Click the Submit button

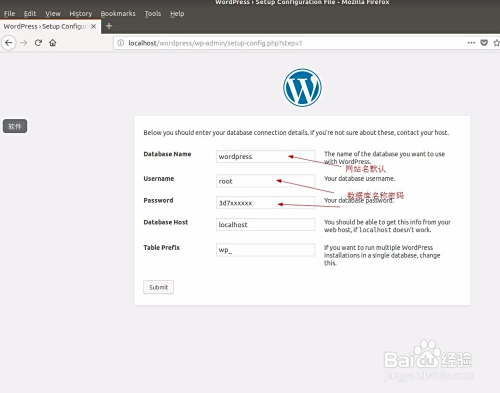[158, 287]
